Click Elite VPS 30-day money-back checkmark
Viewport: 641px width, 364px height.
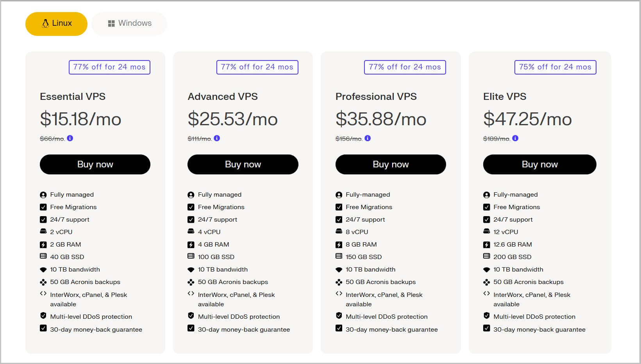[486, 328]
